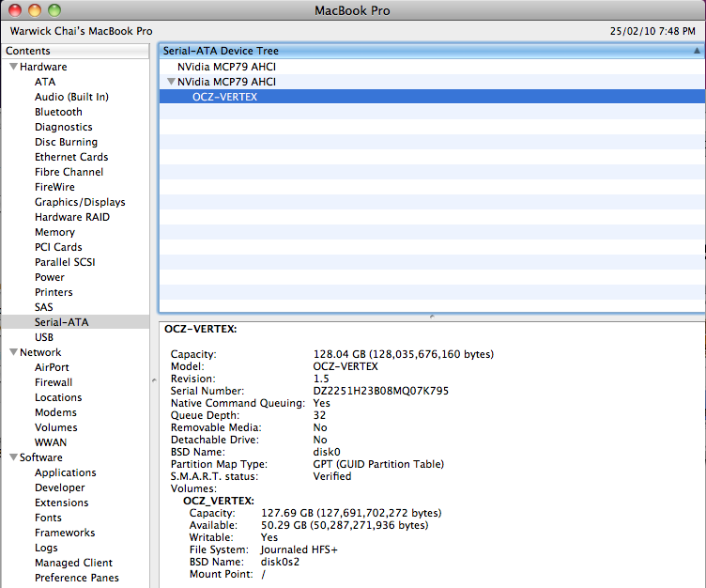
Task: Open Power information
Action: tap(50, 277)
